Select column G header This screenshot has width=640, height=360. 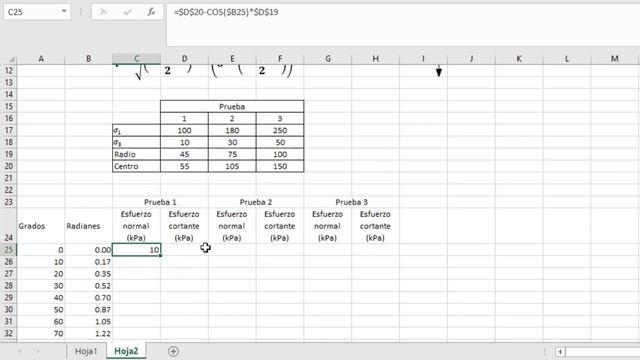pyautogui.click(x=328, y=59)
